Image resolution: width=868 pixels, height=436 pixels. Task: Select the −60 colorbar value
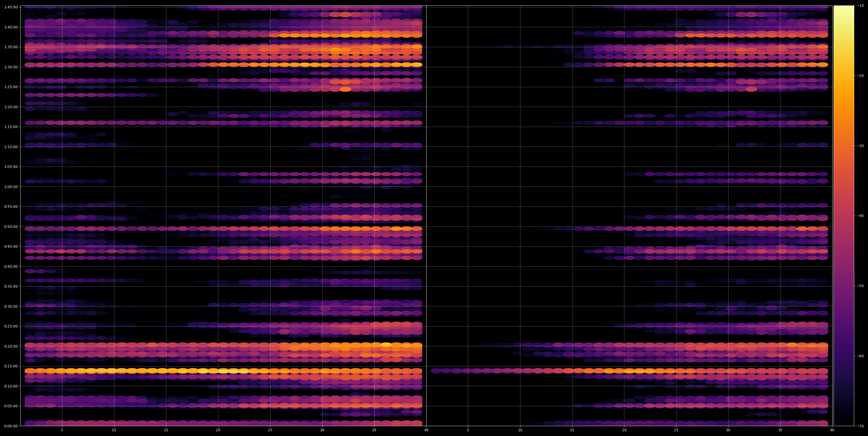[860, 356]
